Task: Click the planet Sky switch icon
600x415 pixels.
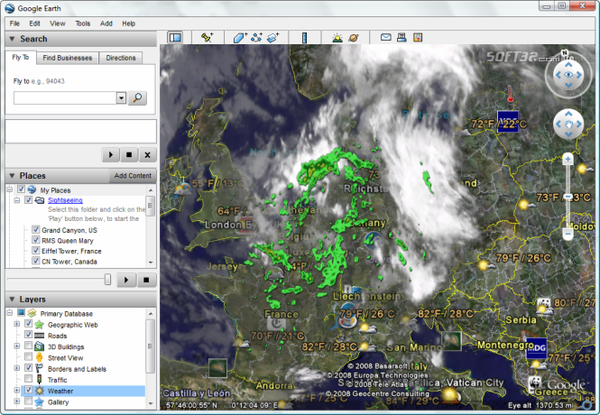Action: click(353, 38)
